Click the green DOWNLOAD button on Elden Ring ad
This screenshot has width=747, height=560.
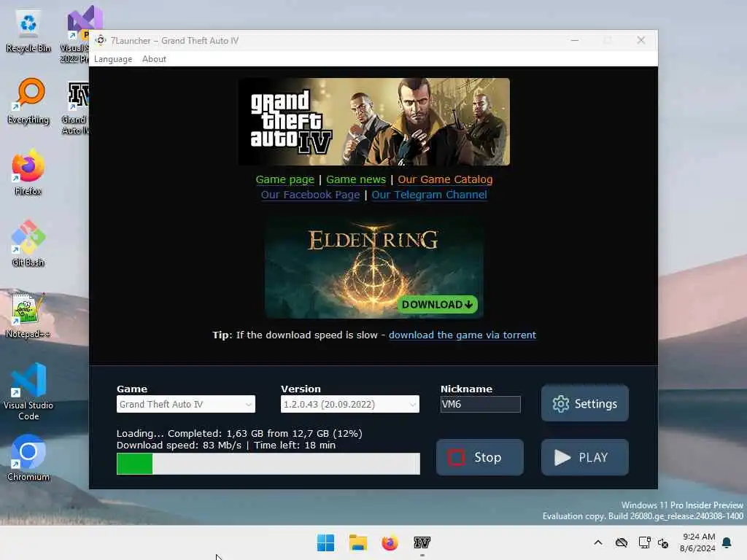(x=437, y=305)
